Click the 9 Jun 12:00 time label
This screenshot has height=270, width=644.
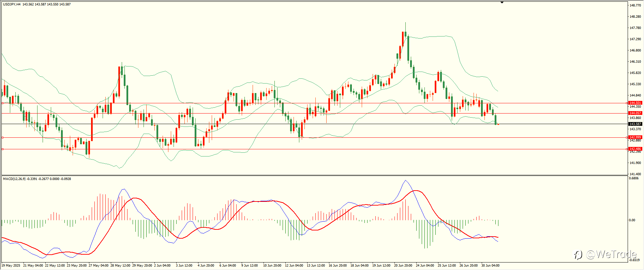pos(250,266)
